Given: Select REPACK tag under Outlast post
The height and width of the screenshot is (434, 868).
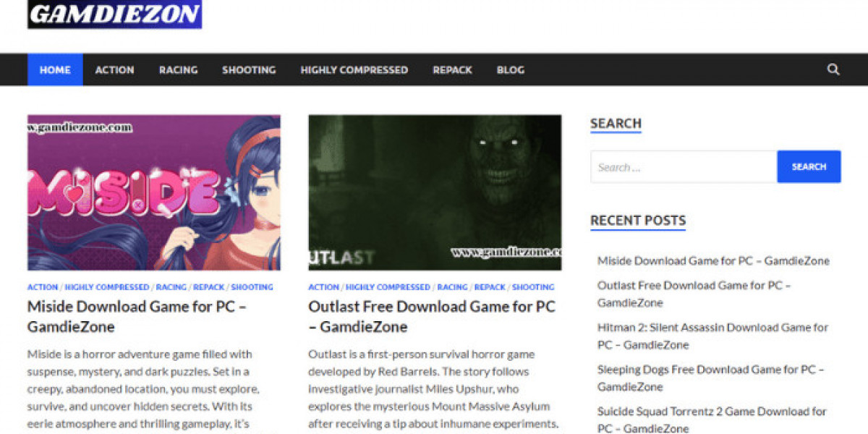Looking at the screenshot, I should coord(490,287).
